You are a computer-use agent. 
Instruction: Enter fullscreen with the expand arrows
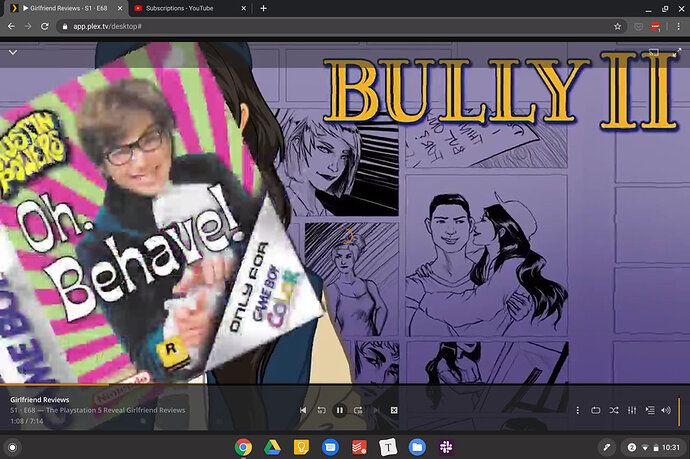tap(677, 52)
